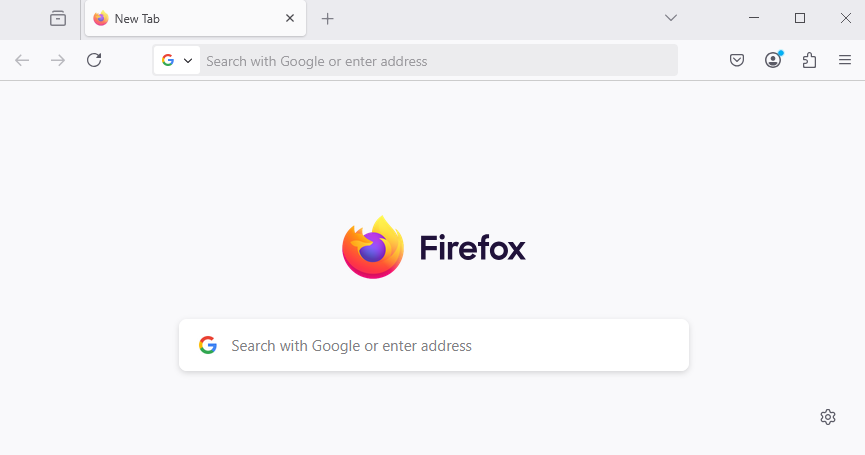Go forward one page

[x=58, y=60]
